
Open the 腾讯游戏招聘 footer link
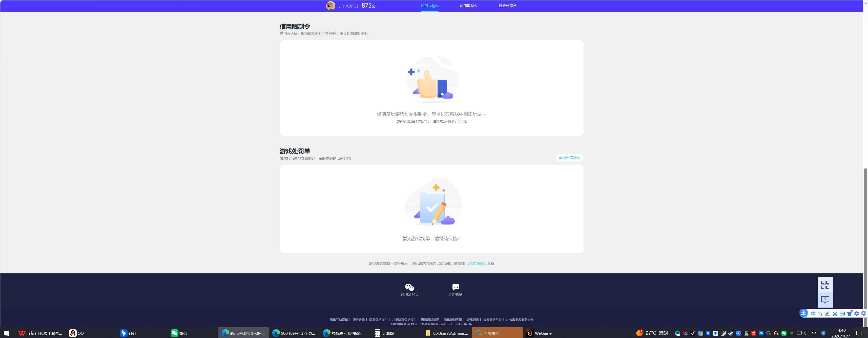pyautogui.click(x=430, y=320)
